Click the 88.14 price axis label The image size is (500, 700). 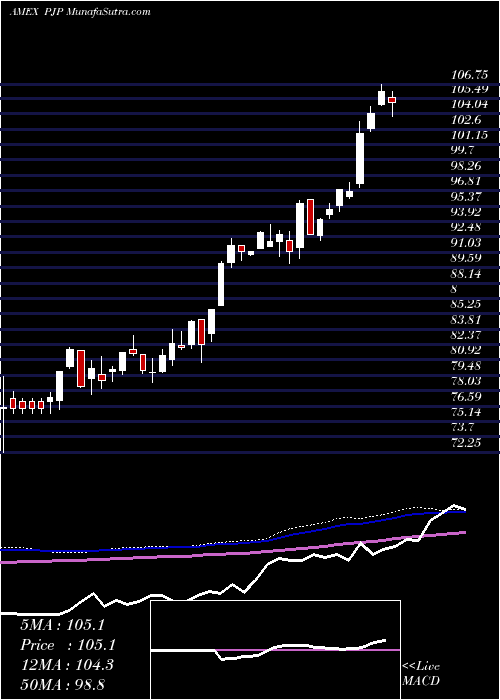pyautogui.click(x=466, y=274)
